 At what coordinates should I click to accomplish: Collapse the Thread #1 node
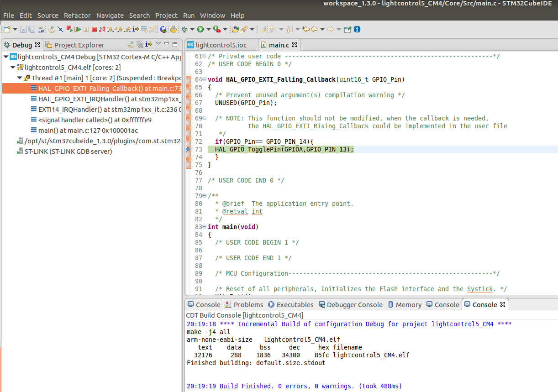coord(19,78)
